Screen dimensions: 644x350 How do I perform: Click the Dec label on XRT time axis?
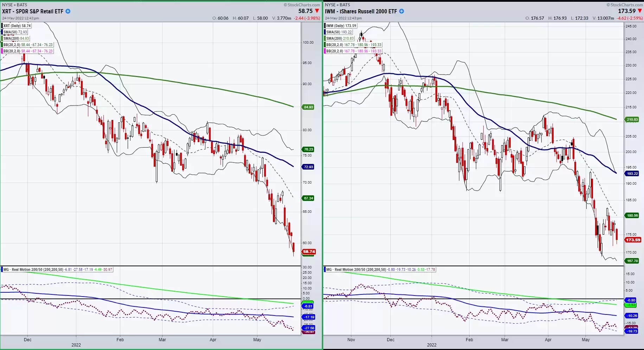point(27,340)
